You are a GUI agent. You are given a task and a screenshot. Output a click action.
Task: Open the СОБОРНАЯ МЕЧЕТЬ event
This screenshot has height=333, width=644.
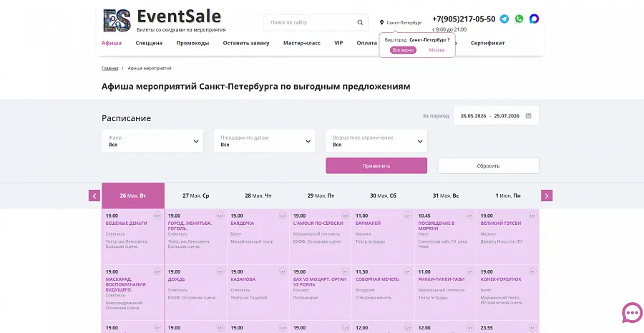tap(377, 279)
